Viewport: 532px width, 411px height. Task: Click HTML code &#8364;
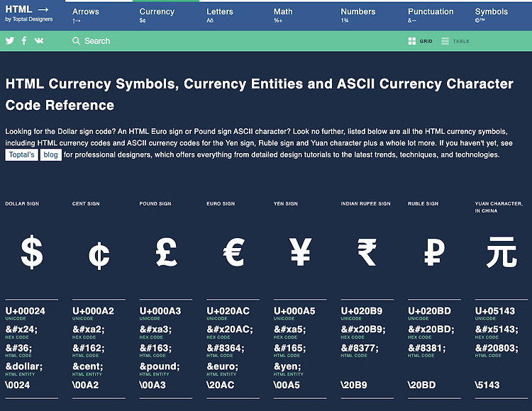coord(226,348)
